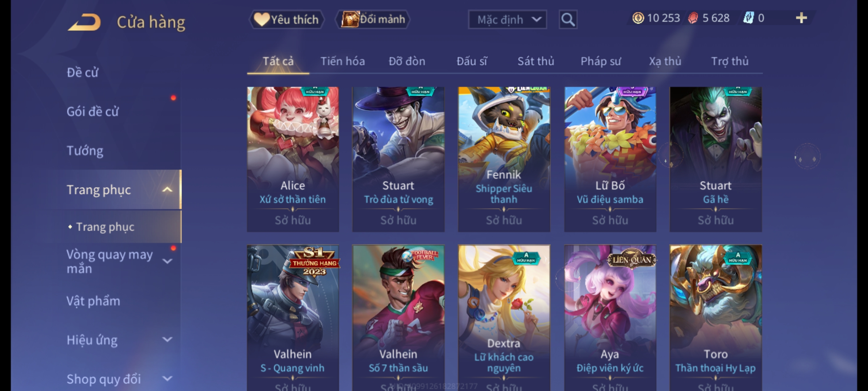
Task: Select the Tiến hóa filter tab
Action: [342, 61]
